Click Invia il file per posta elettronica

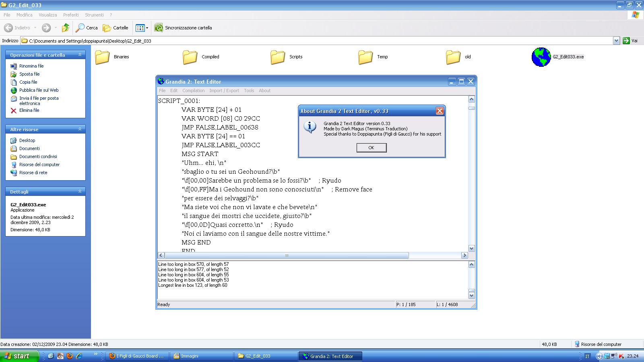[x=39, y=101]
